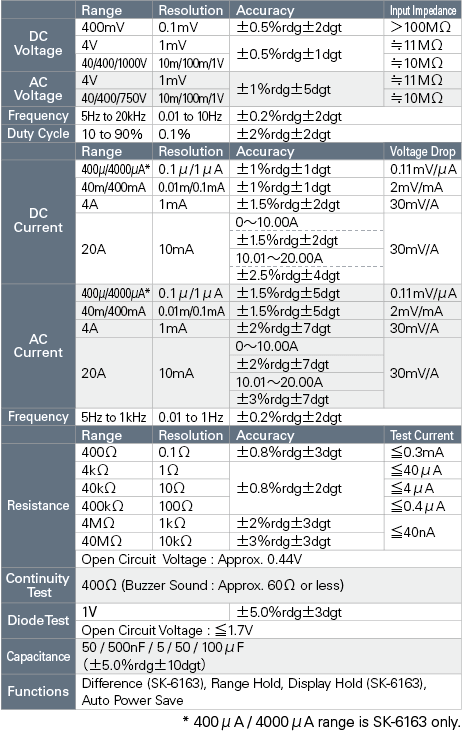
Task: Select the Open Circuit Voltage Approx. 0.44V text
Action: [x=191, y=559]
